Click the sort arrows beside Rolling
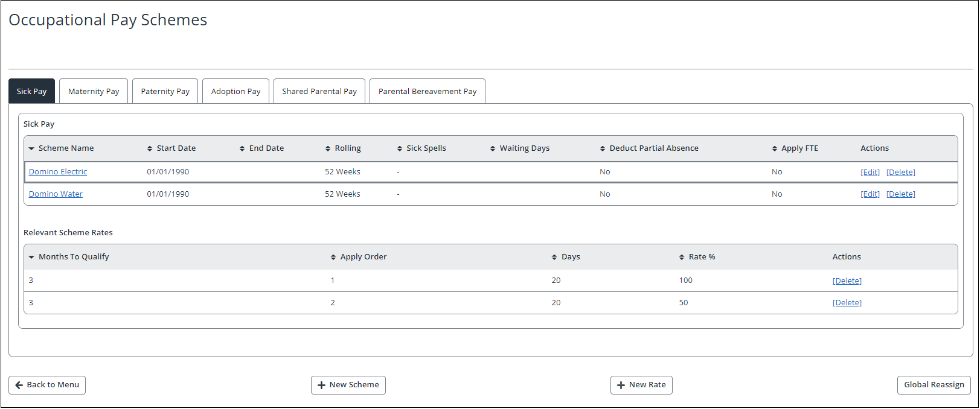This screenshot has height=409, width=980. 328,148
